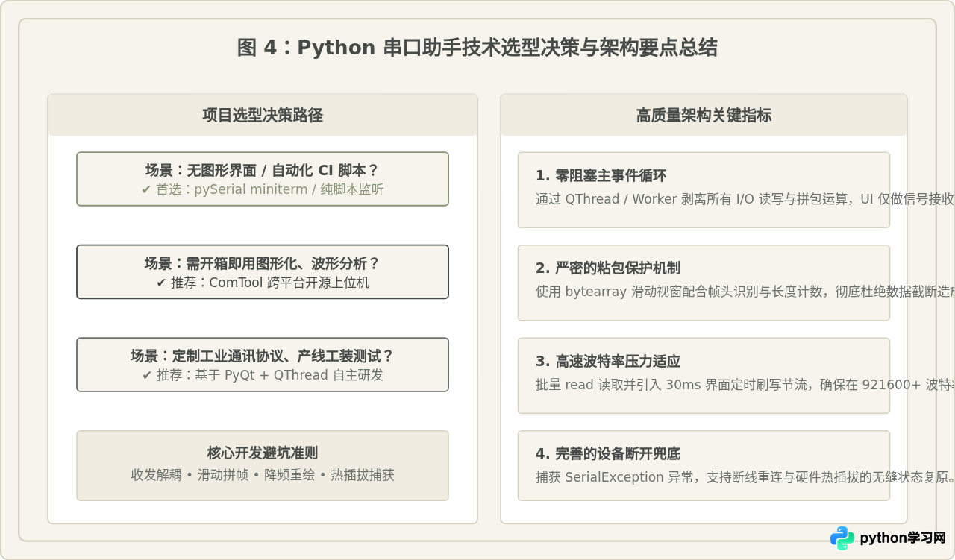The width and height of the screenshot is (955, 560).
Task: Select "场景：无图形界面 / 自动化 CI 脚本？" text
Action: pos(263,170)
